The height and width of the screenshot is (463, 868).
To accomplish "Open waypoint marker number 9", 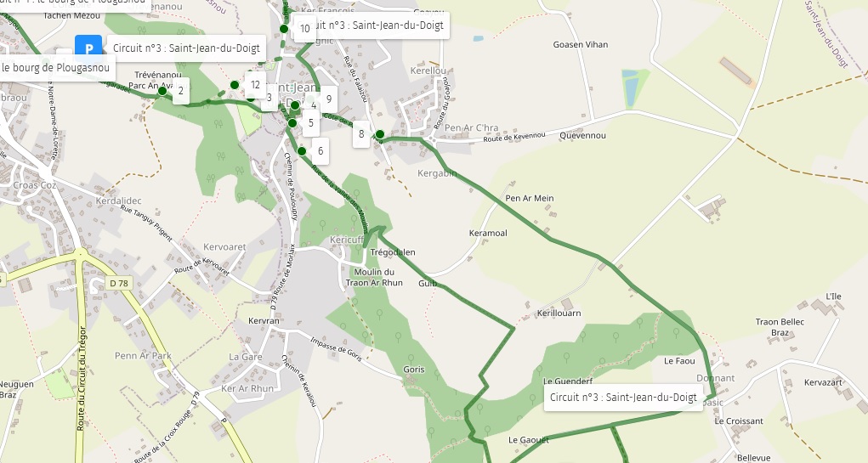I will pos(329,99).
